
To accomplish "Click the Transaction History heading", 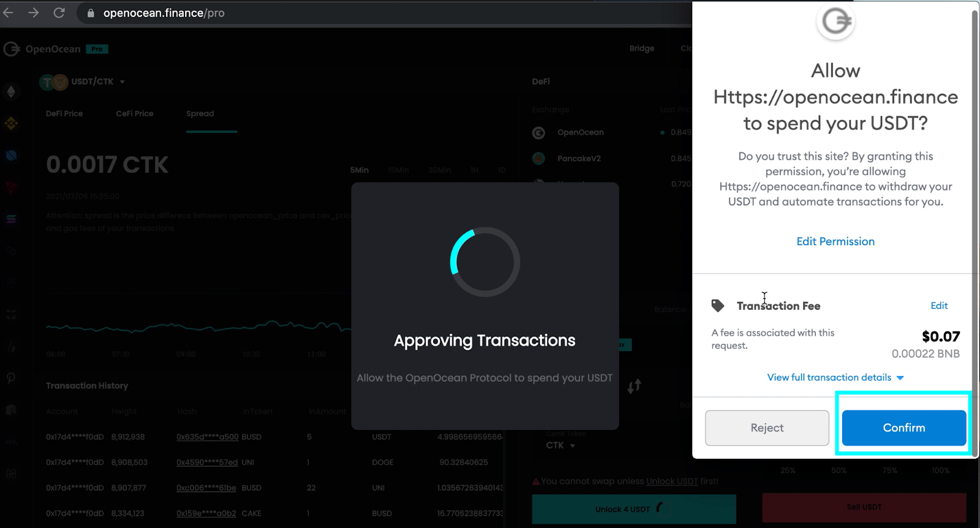I will (87, 386).
